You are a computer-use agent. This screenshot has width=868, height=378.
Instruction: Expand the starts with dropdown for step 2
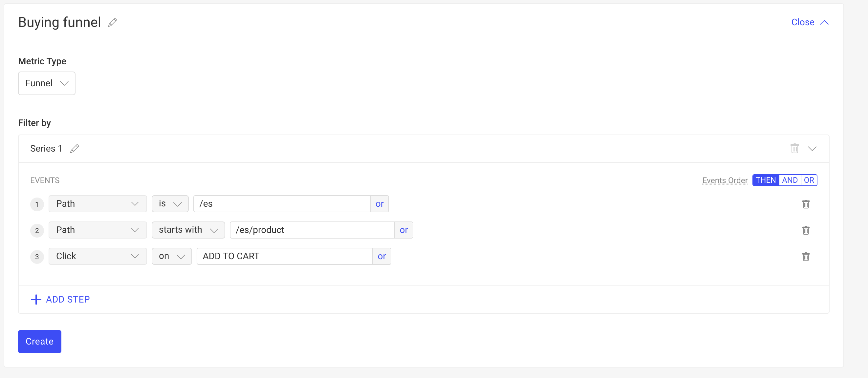coord(188,230)
